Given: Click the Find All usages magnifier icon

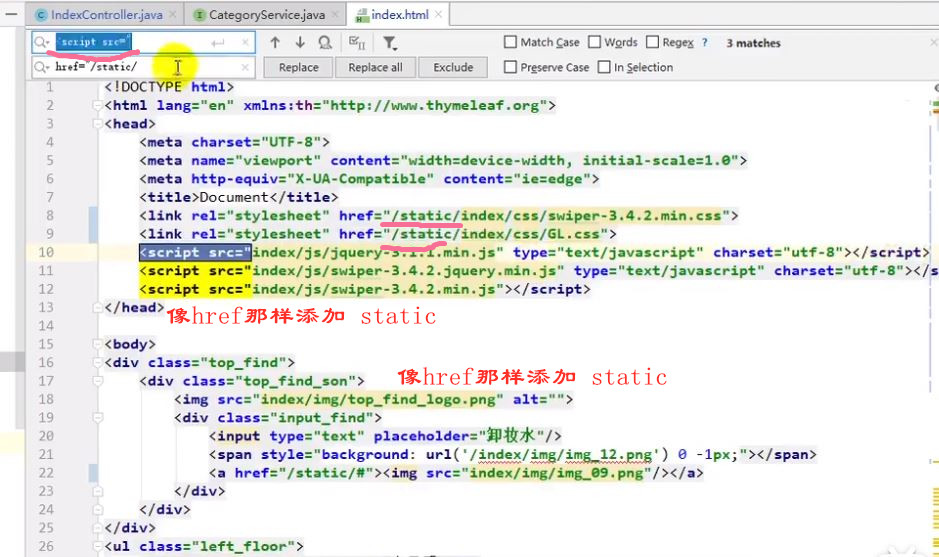Looking at the screenshot, I should click(325, 43).
